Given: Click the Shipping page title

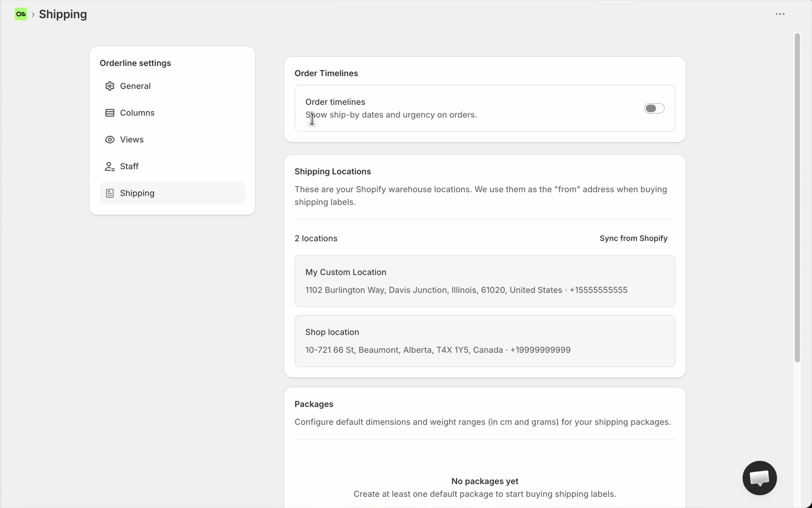Looking at the screenshot, I should [x=63, y=14].
